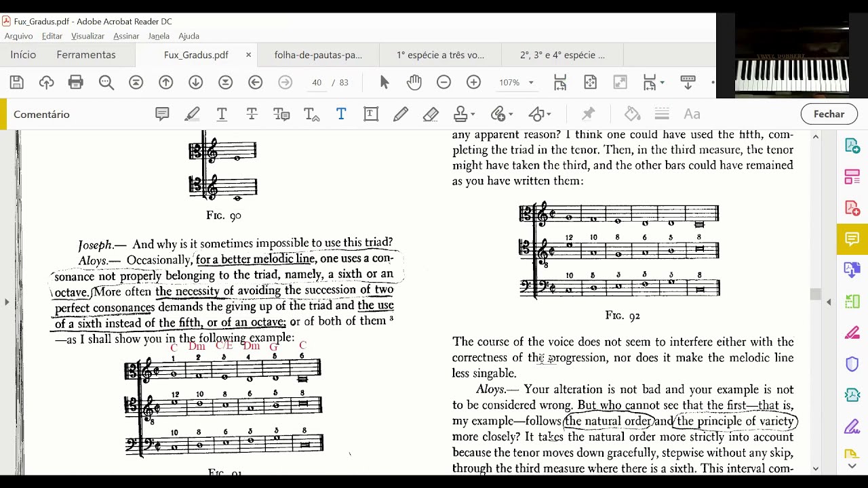Switch to the Início tab
868x488 pixels.
pos(23,55)
